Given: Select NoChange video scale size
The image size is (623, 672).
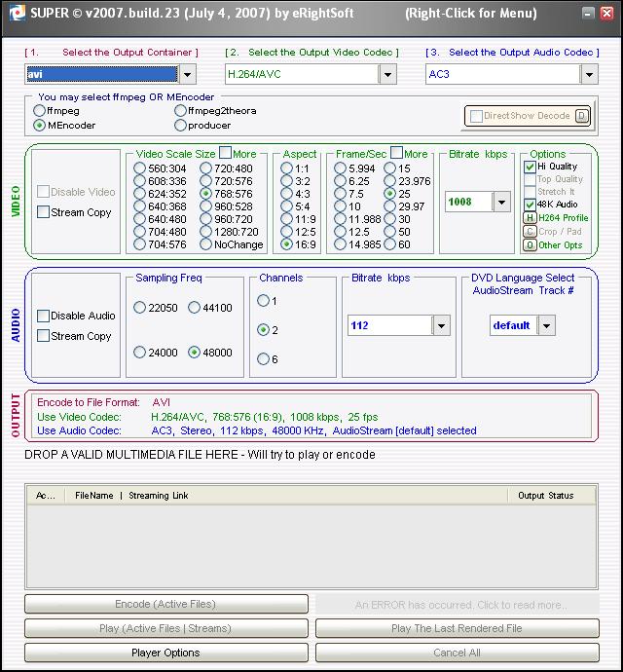Looking at the screenshot, I should (205, 244).
